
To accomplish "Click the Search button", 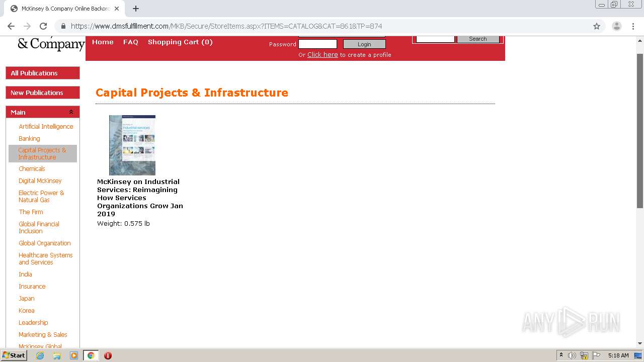I will coord(478,39).
